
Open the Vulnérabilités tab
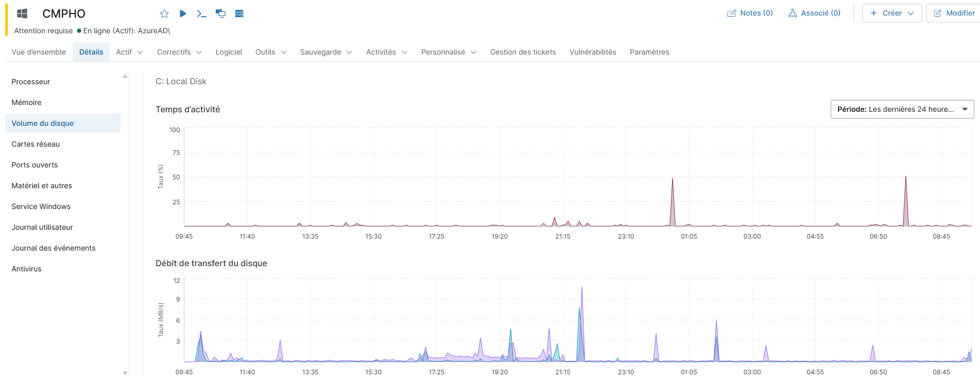(x=592, y=52)
